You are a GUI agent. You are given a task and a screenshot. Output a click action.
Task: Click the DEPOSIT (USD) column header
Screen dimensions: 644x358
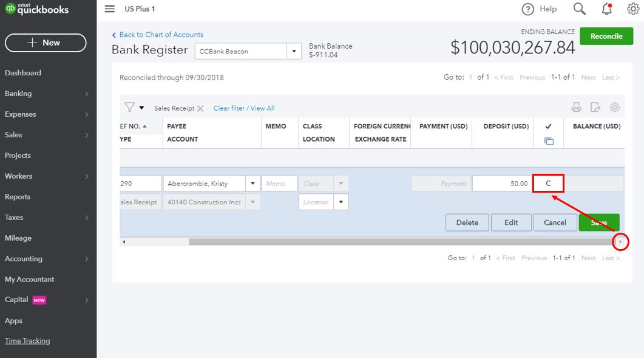click(506, 126)
